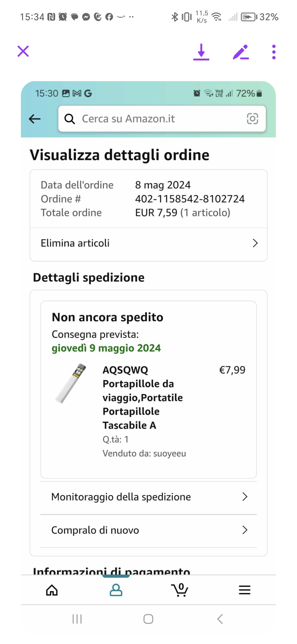This screenshot has height=644, width=297.
Task: Tap the edit pencil icon
Action: pos(241,52)
